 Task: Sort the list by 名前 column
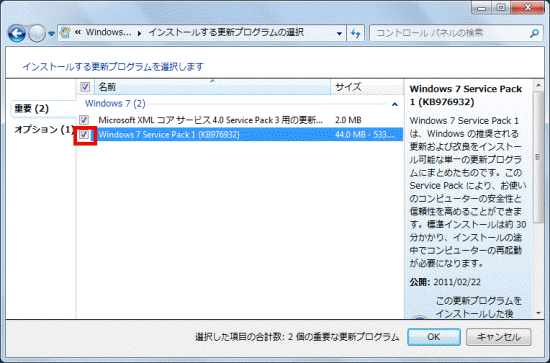[x=212, y=87]
